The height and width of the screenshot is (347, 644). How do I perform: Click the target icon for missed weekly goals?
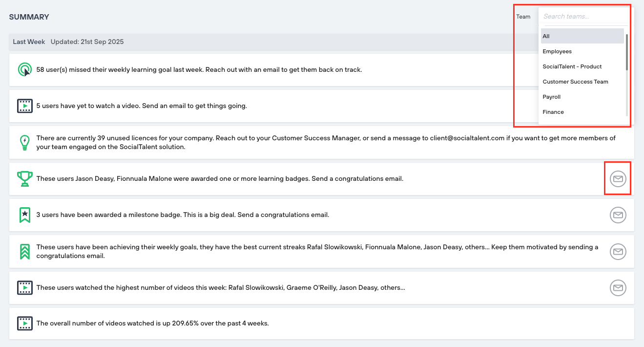tap(24, 70)
